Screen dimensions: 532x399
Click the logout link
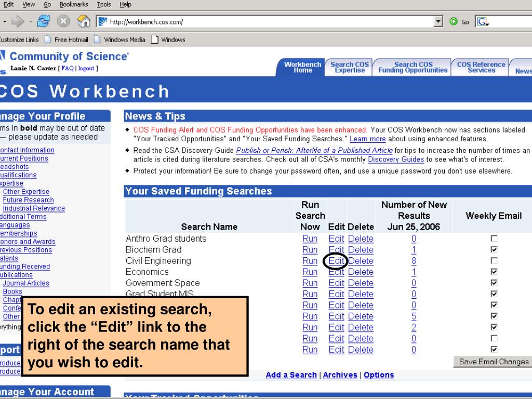86,68
